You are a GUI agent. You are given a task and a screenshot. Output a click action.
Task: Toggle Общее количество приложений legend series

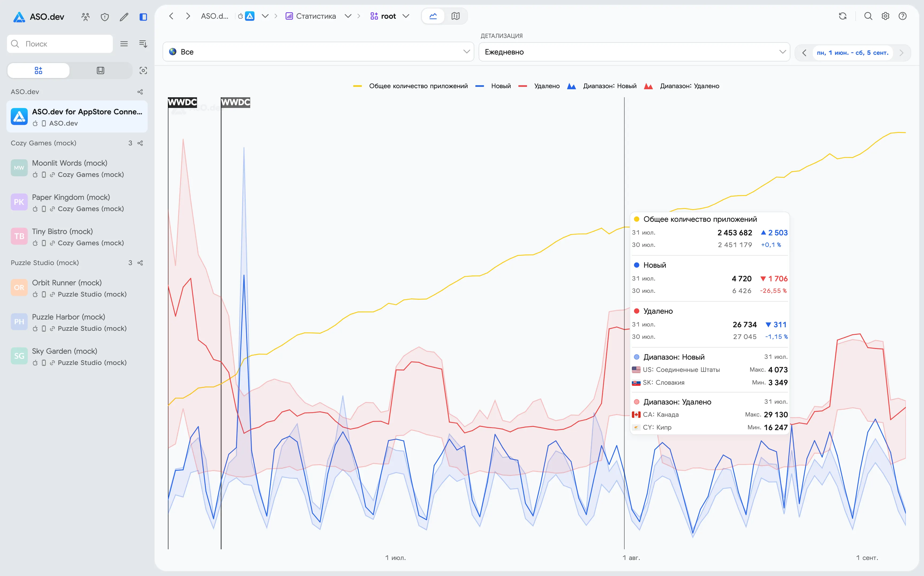pyautogui.click(x=411, y=86)
